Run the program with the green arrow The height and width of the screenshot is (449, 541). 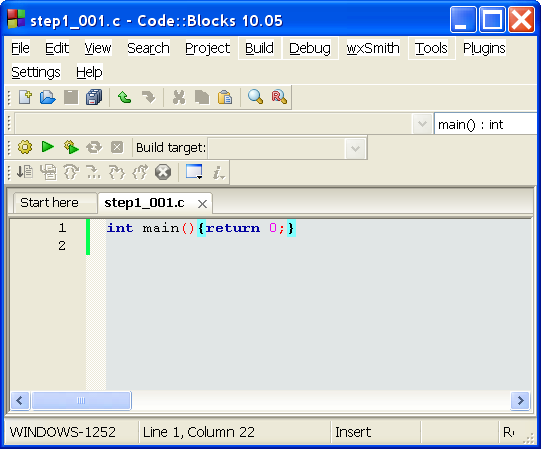tap(48, 147)
